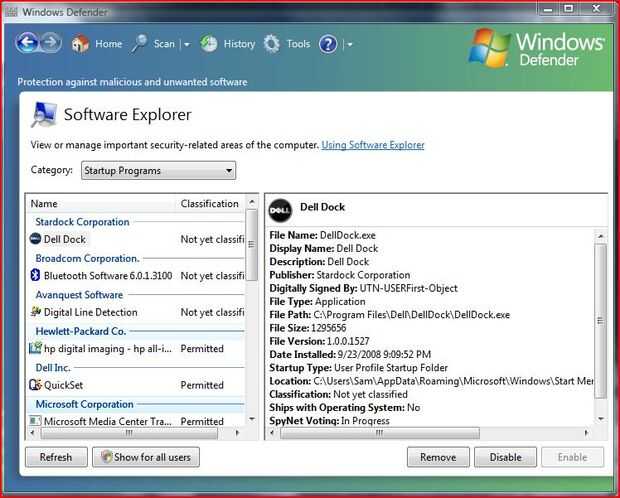
Task: Click the Windows Defender title bar icon
Action: tap(11, 12)
